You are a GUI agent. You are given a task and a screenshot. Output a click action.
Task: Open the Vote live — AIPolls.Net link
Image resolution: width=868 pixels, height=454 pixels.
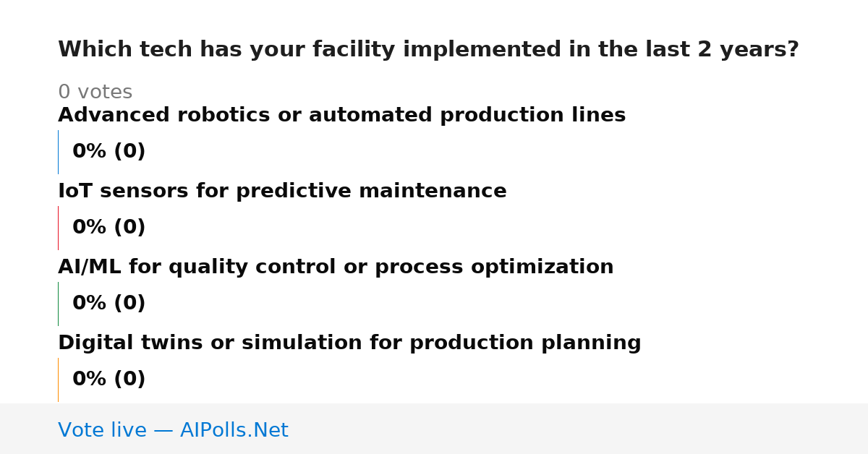tap(173, 430)
